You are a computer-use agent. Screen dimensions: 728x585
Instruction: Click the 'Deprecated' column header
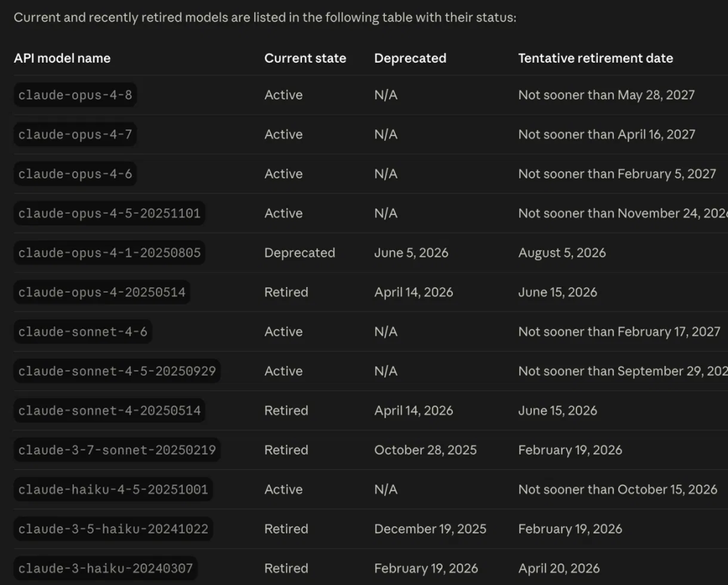coord(410,58)
